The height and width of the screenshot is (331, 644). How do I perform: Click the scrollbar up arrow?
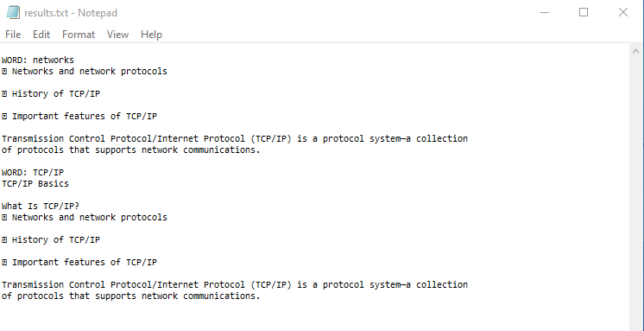click(x=635, y=51)
